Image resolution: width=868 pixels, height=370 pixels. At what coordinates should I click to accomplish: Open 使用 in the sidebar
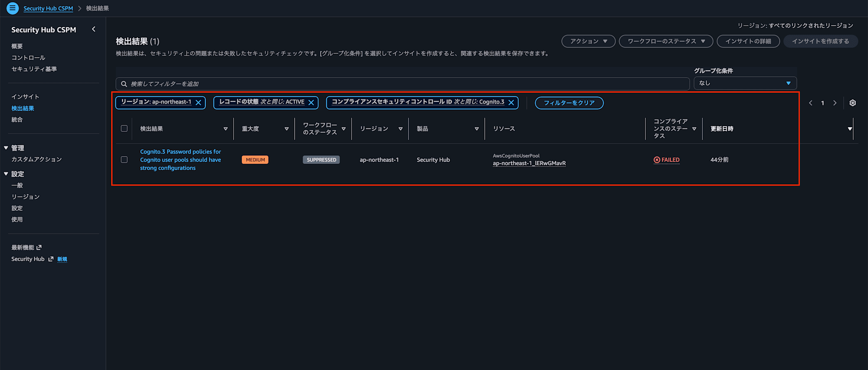point(17,219)
